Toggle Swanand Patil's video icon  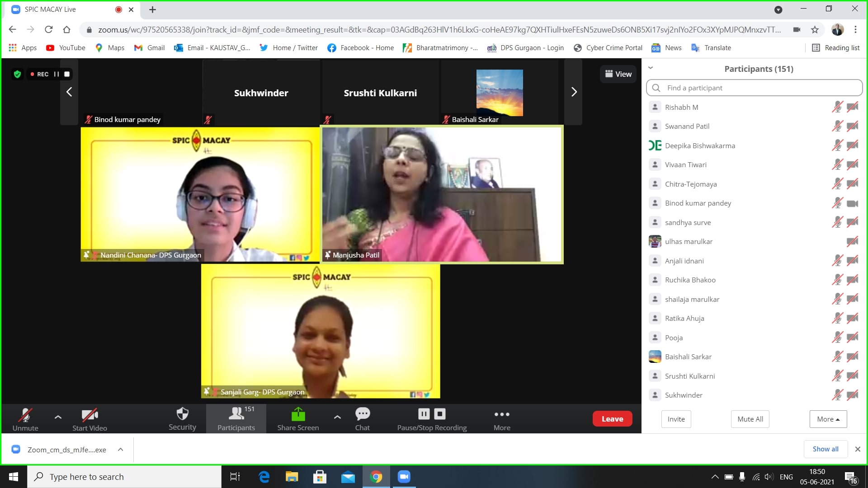(x=852, y=126)
